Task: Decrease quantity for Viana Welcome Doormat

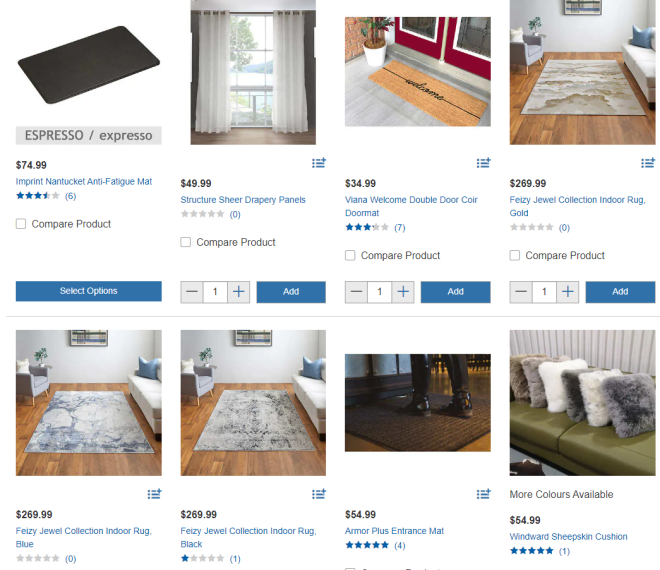Action: [356, 292]
